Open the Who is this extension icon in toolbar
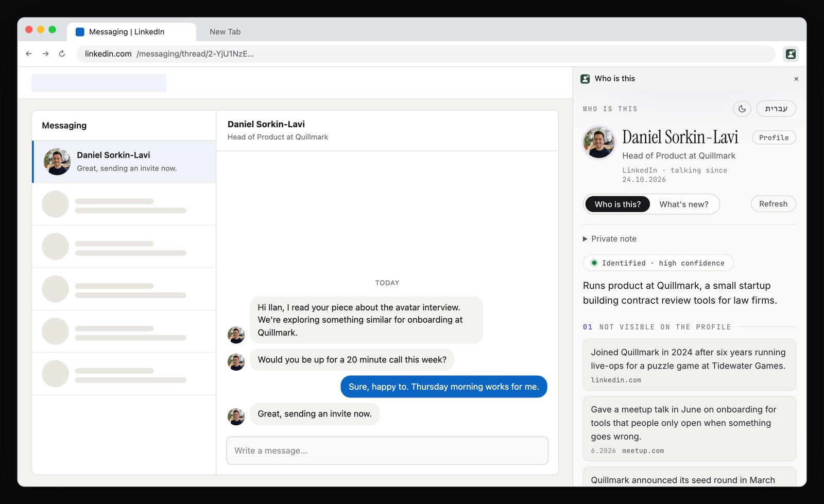The width and height of the screenshot is (824, 504). [791, 54]
